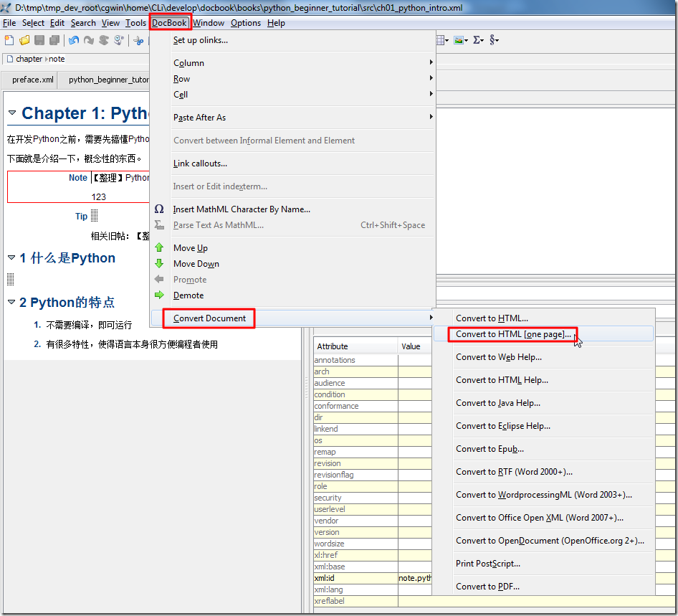Click the New document toolbar icon
The width and height of the screenshot is (678, 616).
click(x=9, y=40)
